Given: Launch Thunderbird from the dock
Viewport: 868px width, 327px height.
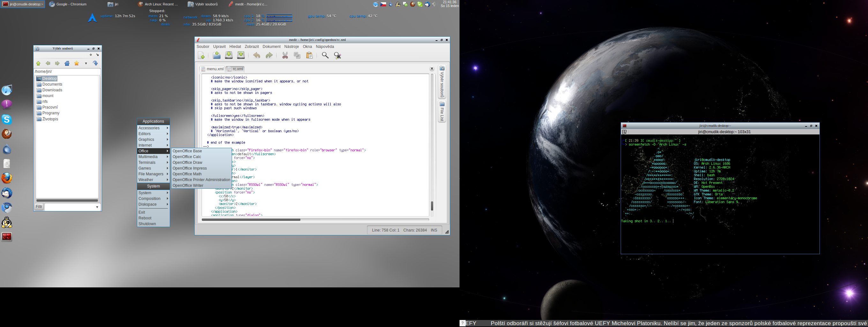Looking at the screenshot, I should point(7,193).
